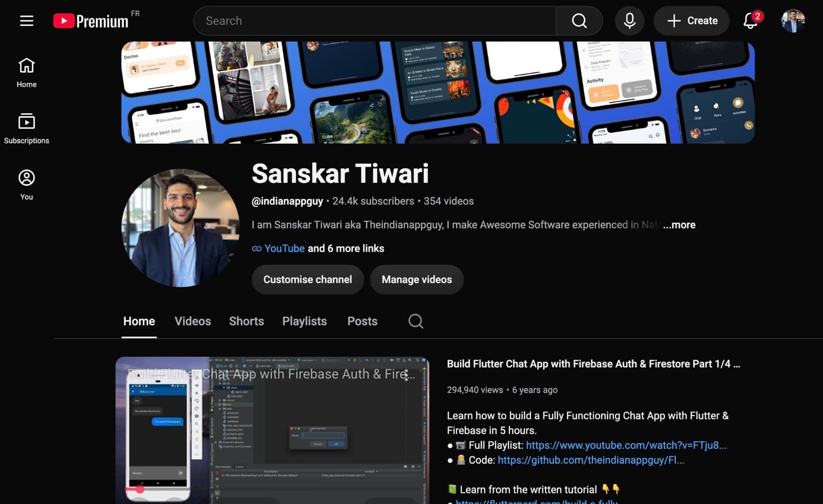Open the YouTube channel link

[x=284, y=248]
